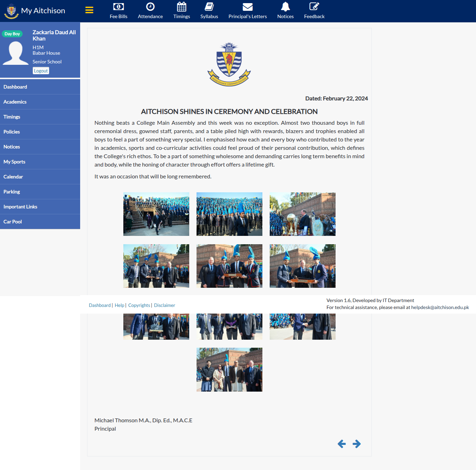
Task: Click the Aitchison crest in the letter
Action: (x=229, y=64)
